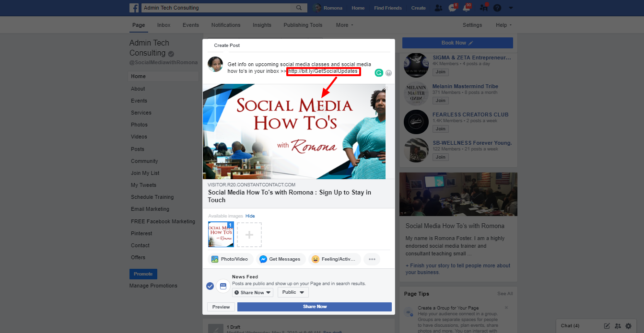Viewport: 644px width, 333px height.
Task: Expand the More menu in page tabs
Action: (x=345, y=25)
